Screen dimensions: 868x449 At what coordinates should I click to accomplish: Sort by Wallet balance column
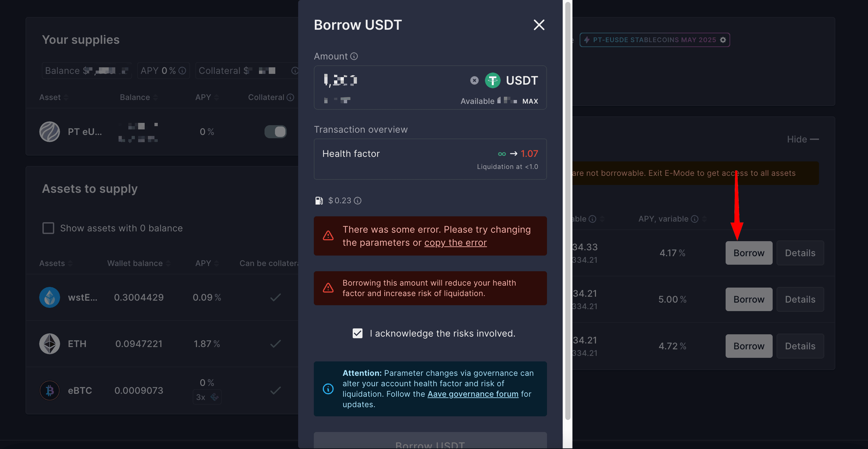pos(139,263)
